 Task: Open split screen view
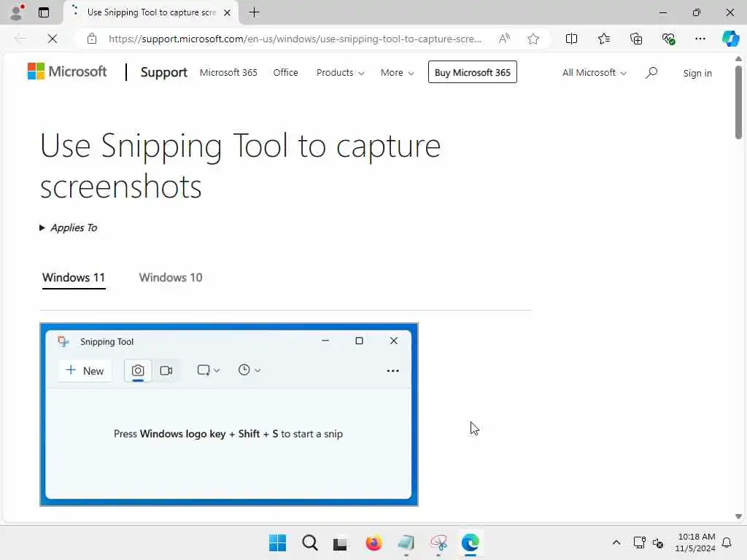tap(571, 39)
